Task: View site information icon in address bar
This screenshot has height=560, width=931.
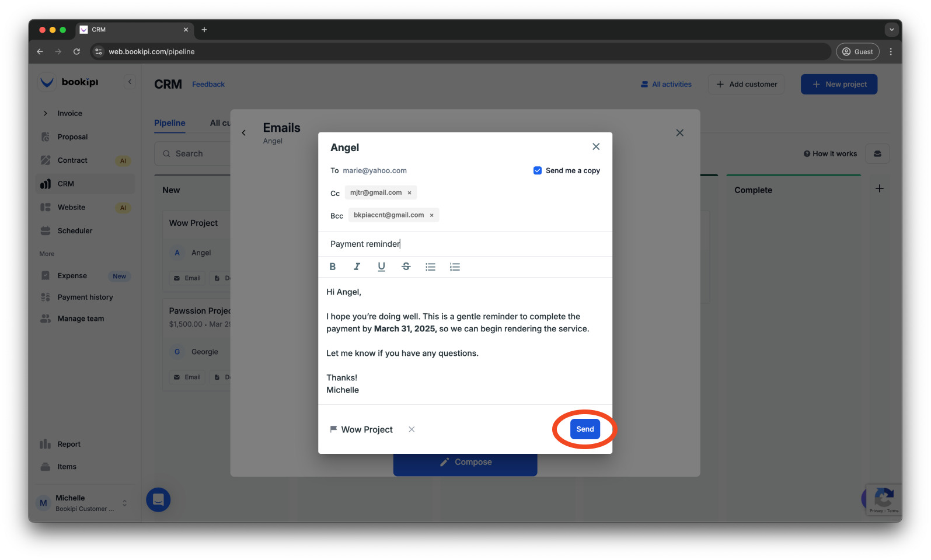Action: 99,51
